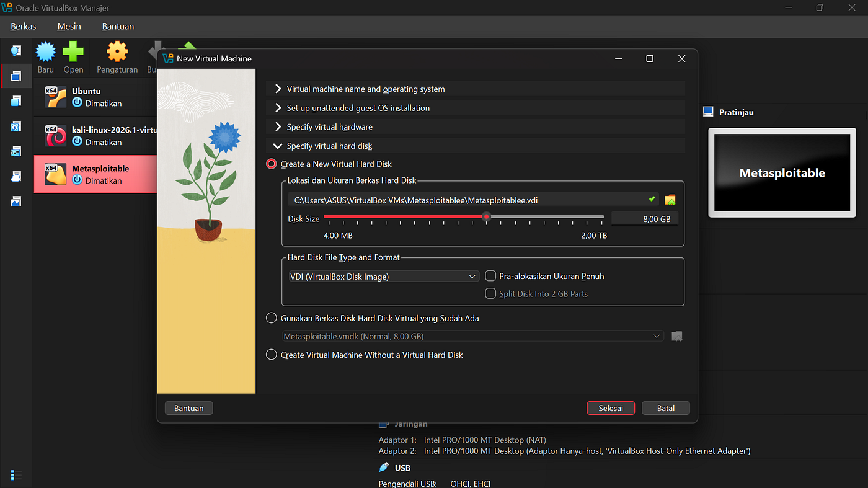The height and width of the screenshot is (488, 868).
Task: Open the Bantuan menu in the menu bar
Action: (x=118, y=27)
